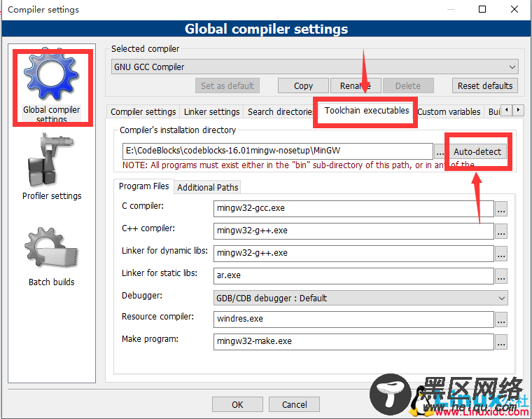The image size is (532, 419).
Task: Dismiss dialog with Cancel button
Action: [x=294, y=404]
